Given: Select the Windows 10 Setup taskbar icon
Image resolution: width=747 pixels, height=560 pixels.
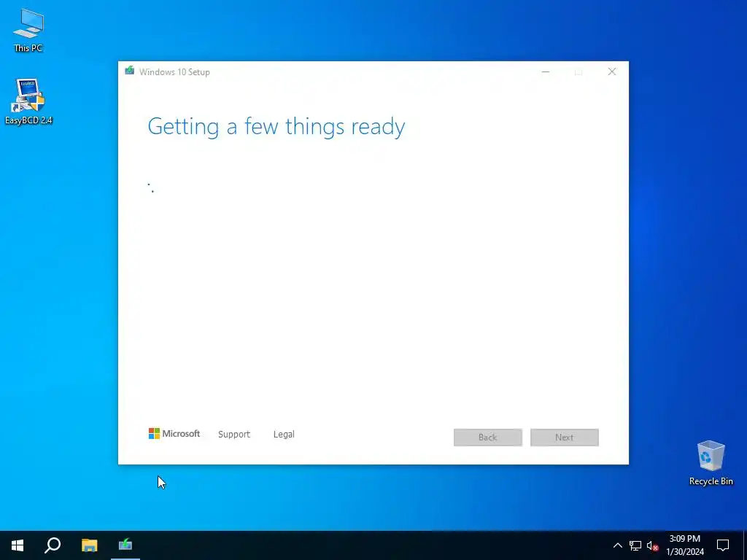Looking at the screenshot, I should coord(125,545).
